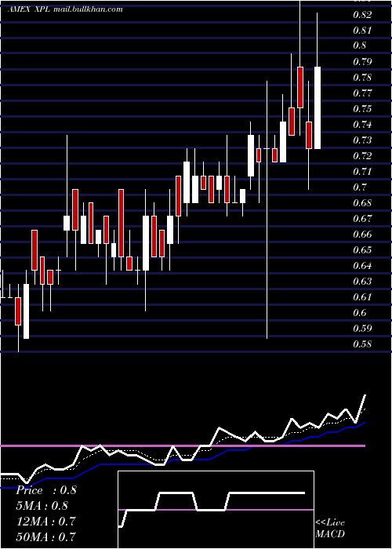Click the 0.71 price axis label

tap(362, 171)
